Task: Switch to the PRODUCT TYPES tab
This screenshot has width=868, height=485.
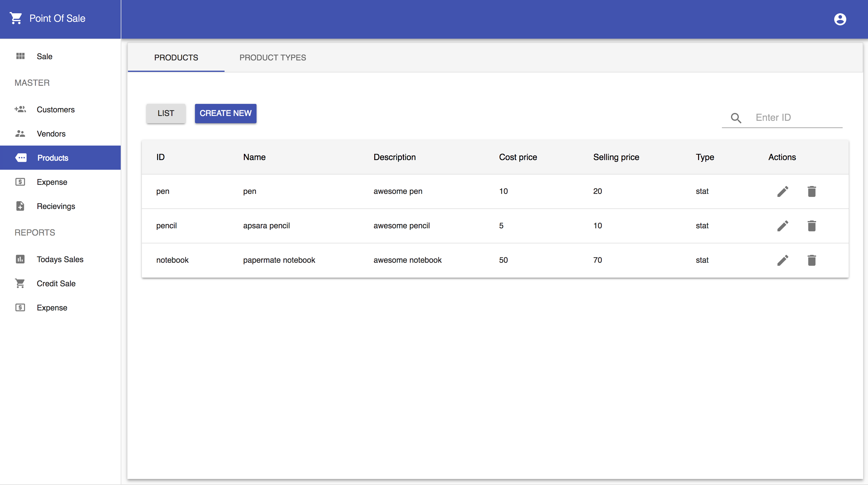Action: pyautogui.click(x=273, y=57)
